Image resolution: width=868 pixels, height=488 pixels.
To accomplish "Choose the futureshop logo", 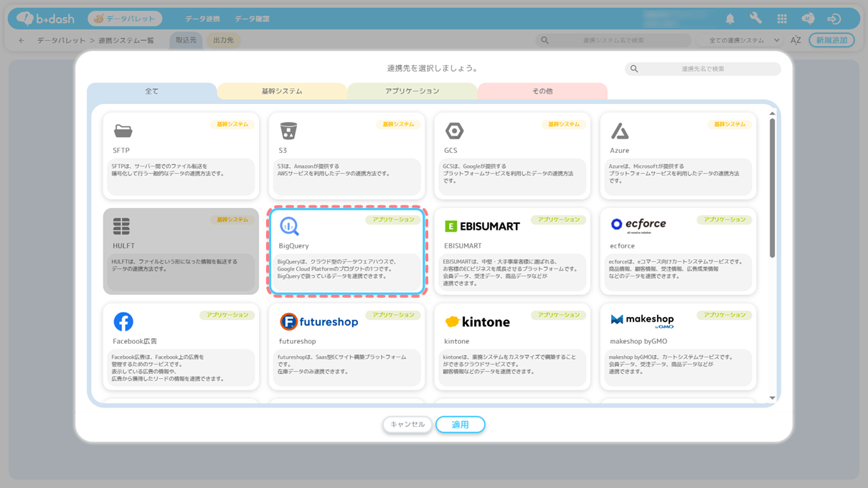I will 319,322.
